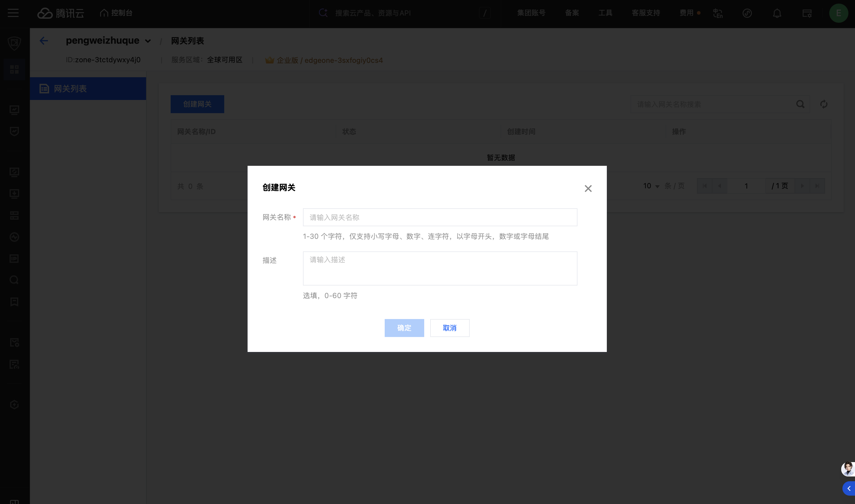
Task: Open the sidebar bookmark note icon
Action: pos(14,302)
